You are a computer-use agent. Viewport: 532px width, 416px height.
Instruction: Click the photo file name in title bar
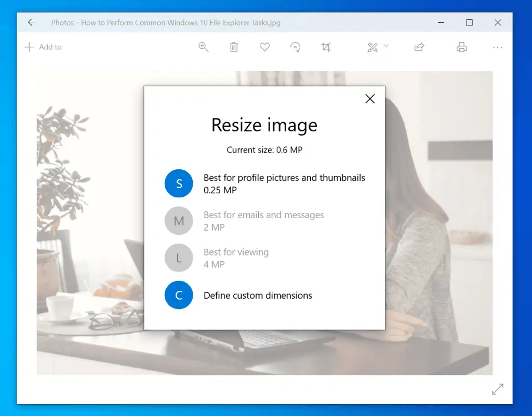[180, 23]
